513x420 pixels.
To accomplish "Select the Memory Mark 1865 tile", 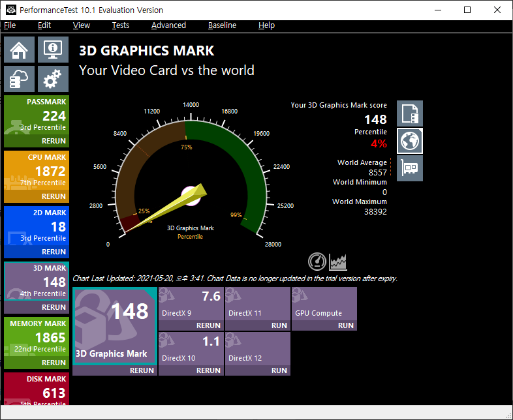I will tap(37, 337).
